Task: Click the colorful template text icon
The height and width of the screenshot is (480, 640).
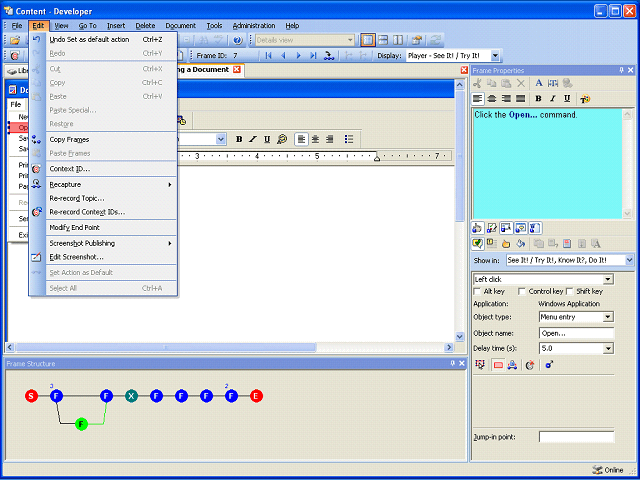Action: [x=585, y=98]
